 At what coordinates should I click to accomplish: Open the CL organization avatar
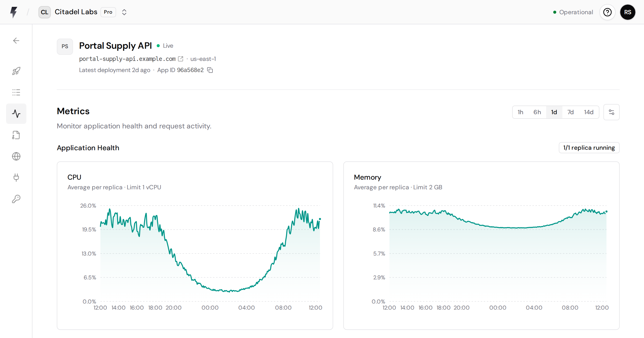tap(44, 12)
